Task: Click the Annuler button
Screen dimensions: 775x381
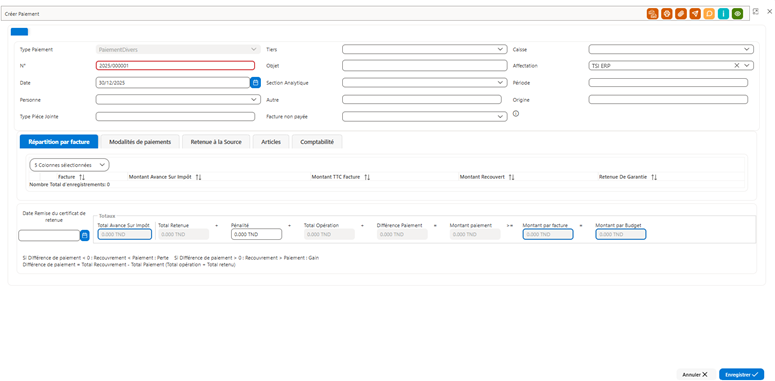Action: pos(695,375)
